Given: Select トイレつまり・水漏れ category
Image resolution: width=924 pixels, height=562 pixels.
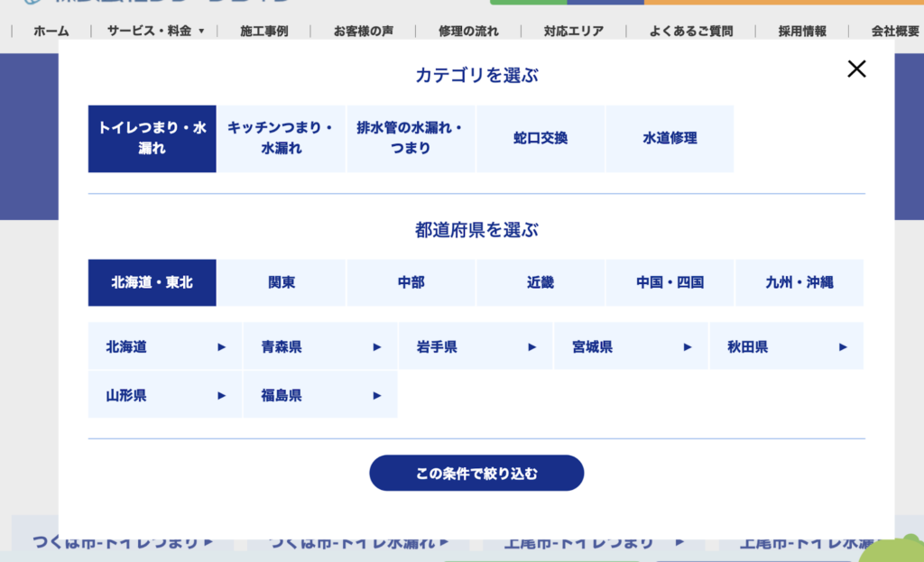Looking at the screenshot, I should 152,139.
